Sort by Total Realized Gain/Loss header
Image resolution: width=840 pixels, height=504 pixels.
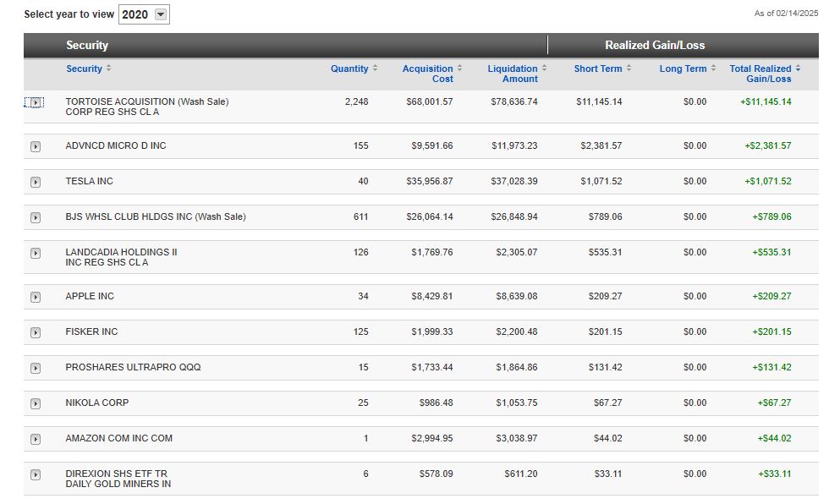[x=760, y=74]
